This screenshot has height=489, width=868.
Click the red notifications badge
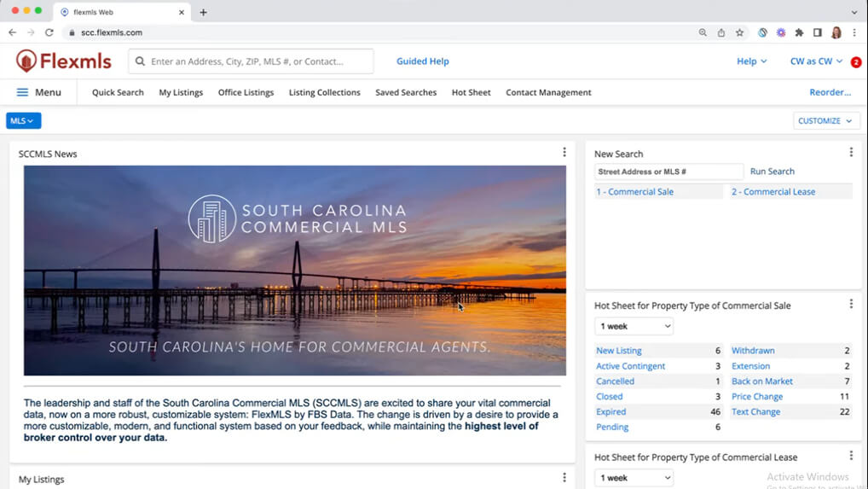tap(855, 62)
